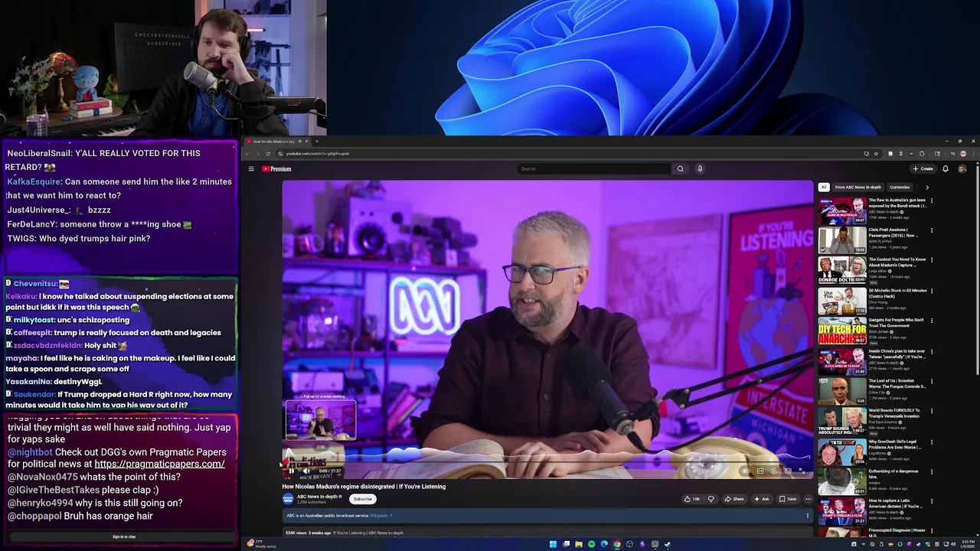This screenshot has height=551, width=980.
Task: Open the YouTube hamburger guide menu
Action: 250,168
